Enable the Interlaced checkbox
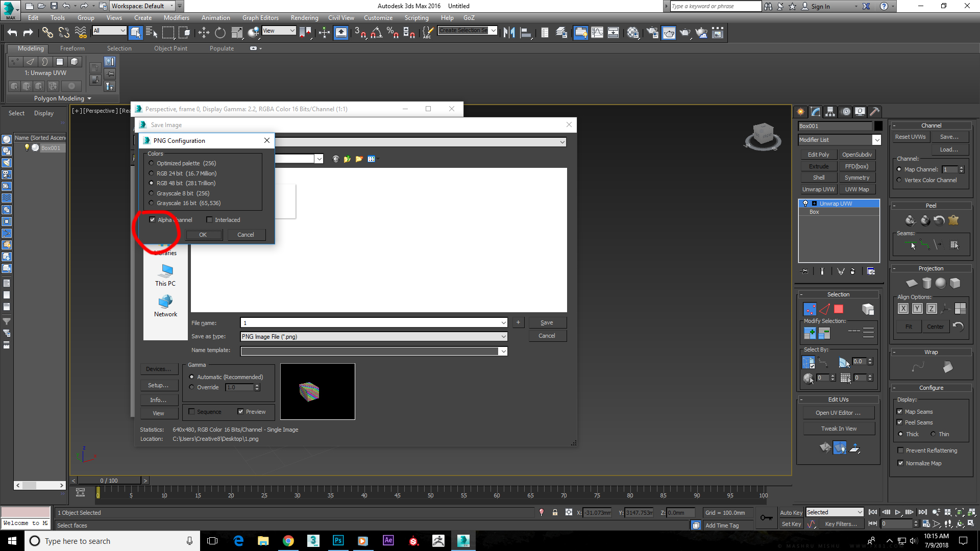980x551 pixels. [x=209, y=219]
